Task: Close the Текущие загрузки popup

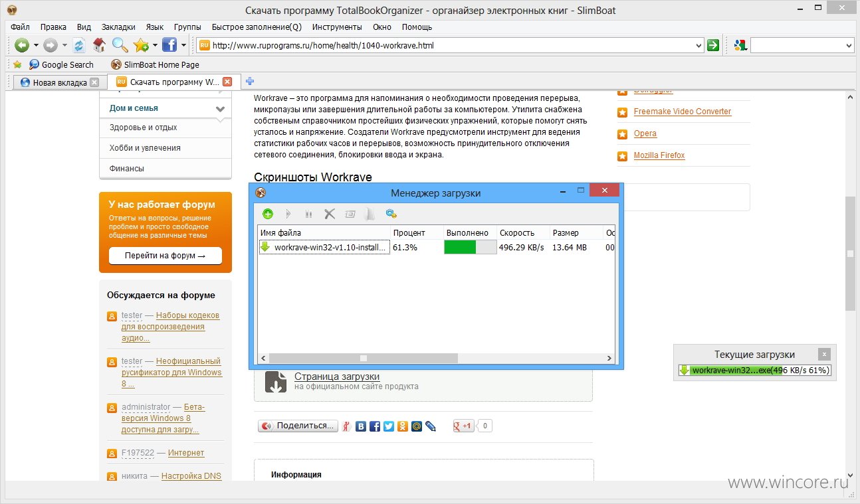Action: coord(824,354)
